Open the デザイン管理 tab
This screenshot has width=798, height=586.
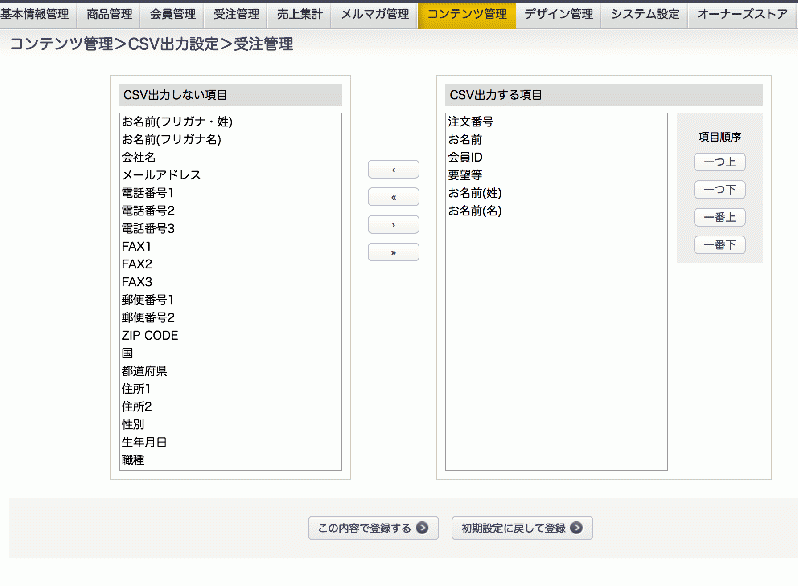558,15
